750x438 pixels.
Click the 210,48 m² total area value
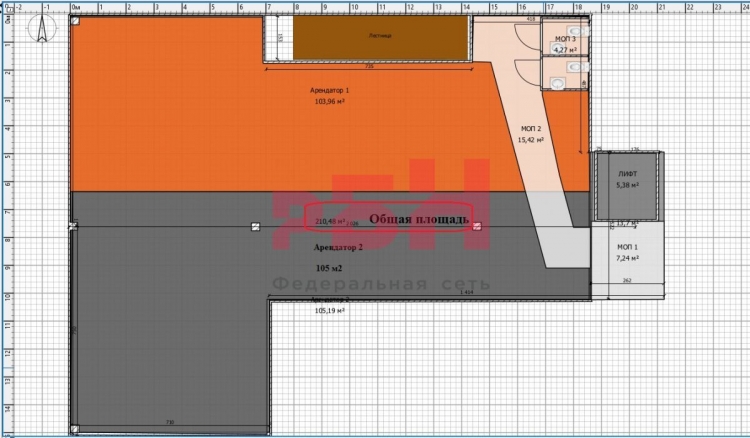(330, 221)
